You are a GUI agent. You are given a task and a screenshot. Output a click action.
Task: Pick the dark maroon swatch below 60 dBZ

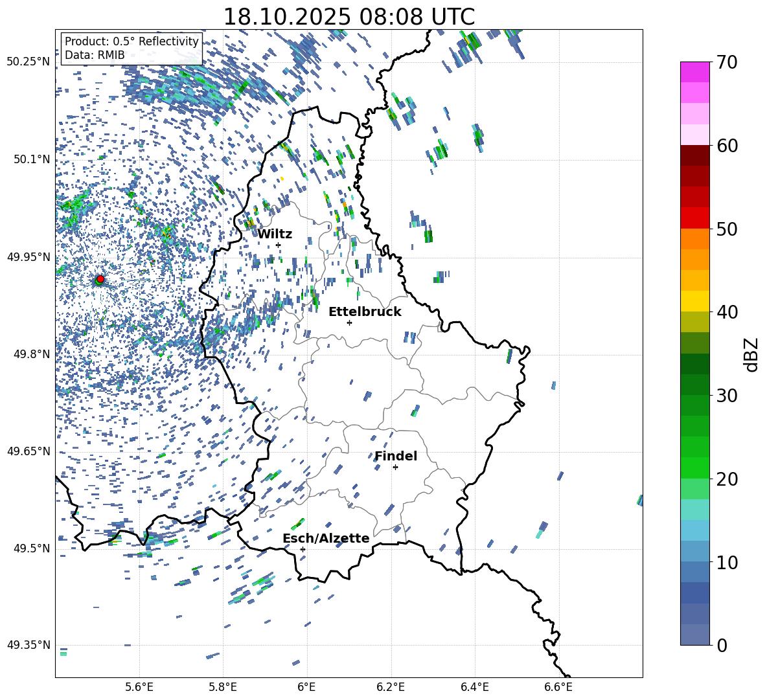pos(695,155)
